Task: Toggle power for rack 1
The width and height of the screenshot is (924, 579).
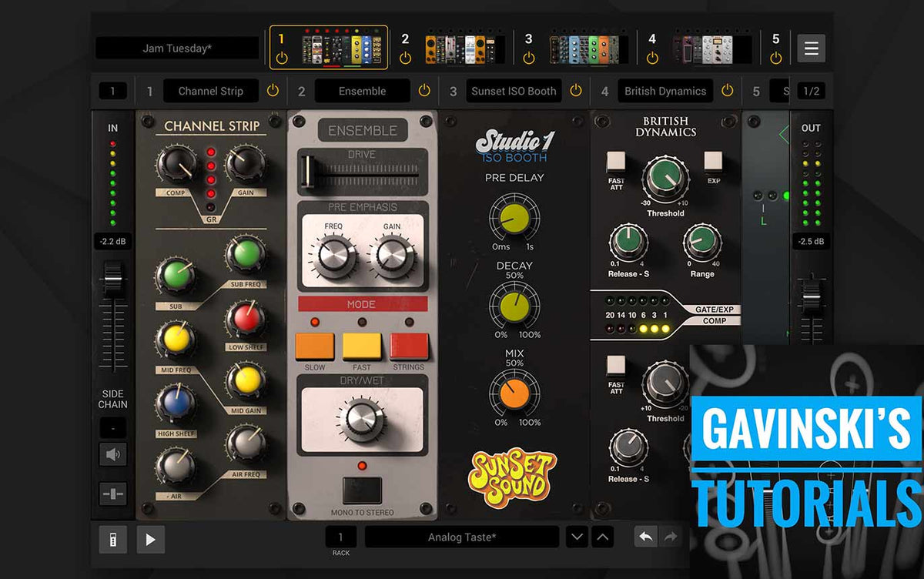Action: [281, 58]
